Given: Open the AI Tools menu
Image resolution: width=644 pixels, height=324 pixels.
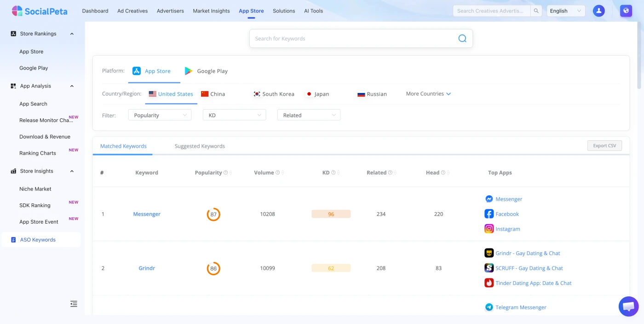Looking at the screenshot, I should pos(313,11).
